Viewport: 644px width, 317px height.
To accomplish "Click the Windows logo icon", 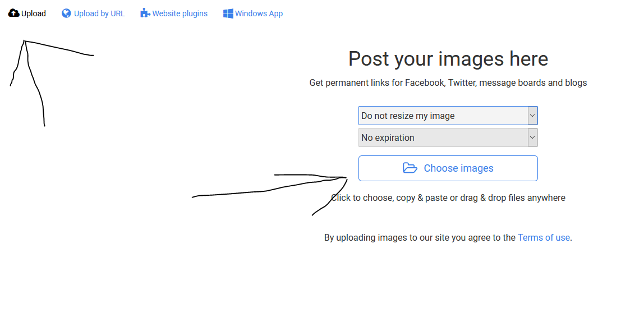I will point(228,13).
